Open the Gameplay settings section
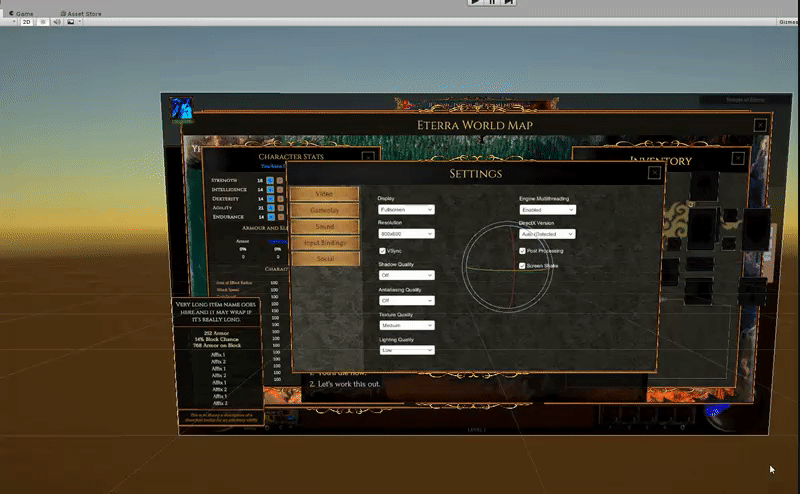This screenshot has width=800, height=494. (324, 210)
